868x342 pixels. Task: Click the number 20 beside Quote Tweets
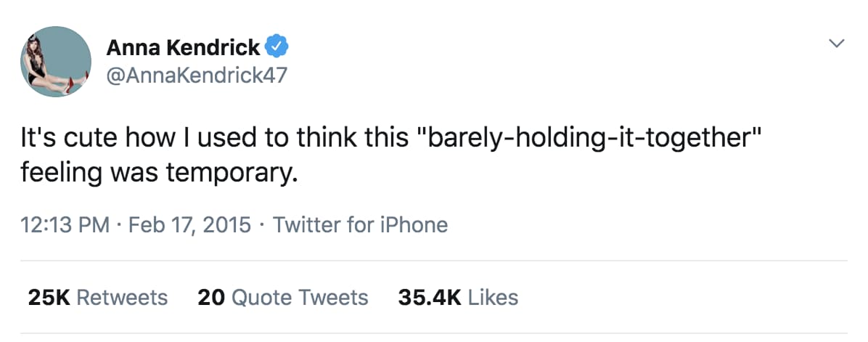(210, 297)
